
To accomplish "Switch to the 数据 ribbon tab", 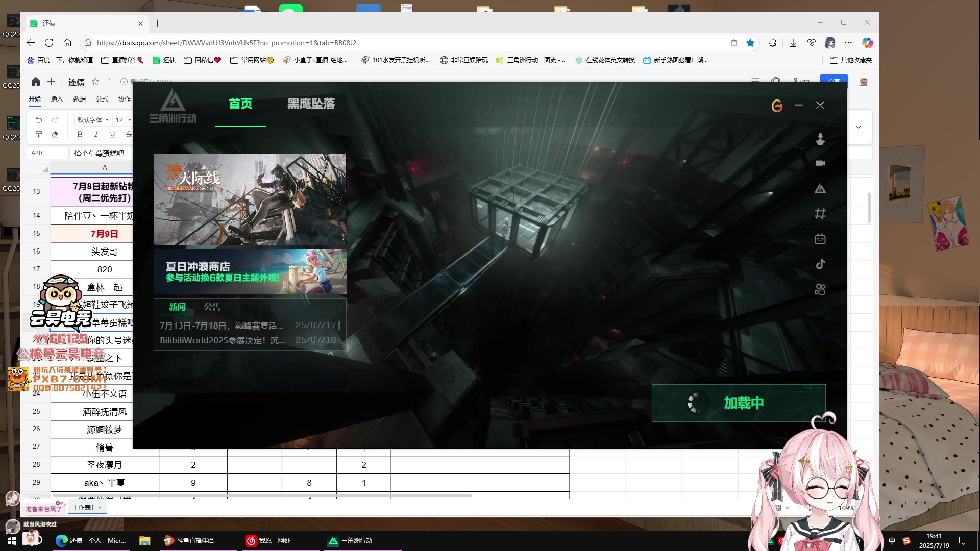I will tap(80, 99).
